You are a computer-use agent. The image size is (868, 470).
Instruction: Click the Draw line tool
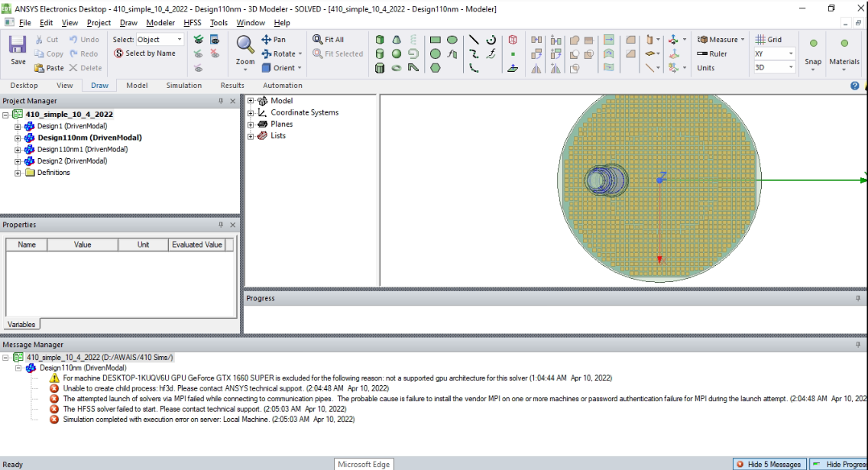coord(474,40)
